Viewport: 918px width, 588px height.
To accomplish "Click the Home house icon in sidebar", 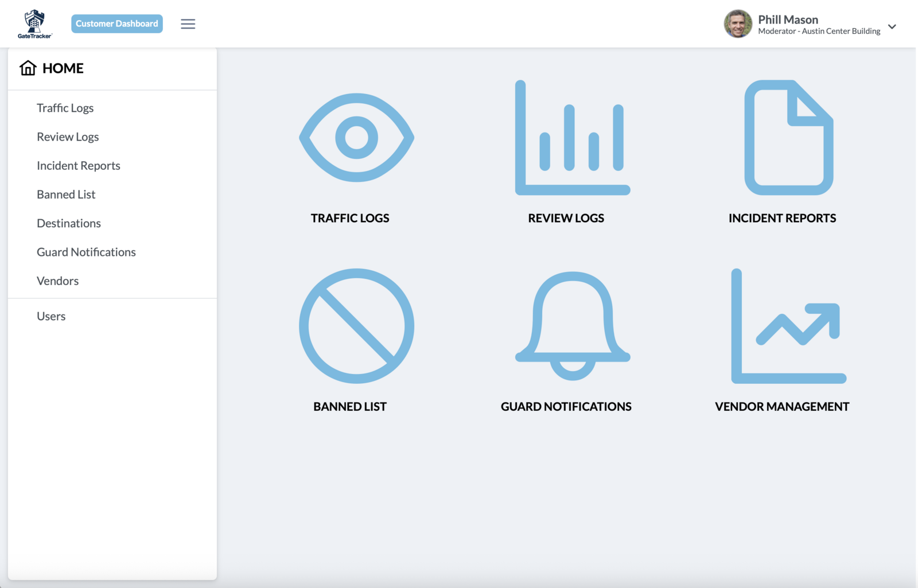I will tap(28, 68).
